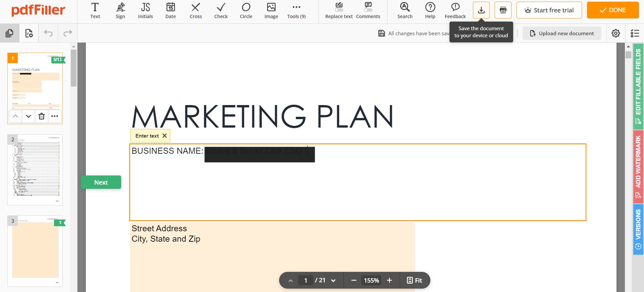This screenshot has width=644, height=292.
Task: Increase zoom with the plus button
Action: 389,280
